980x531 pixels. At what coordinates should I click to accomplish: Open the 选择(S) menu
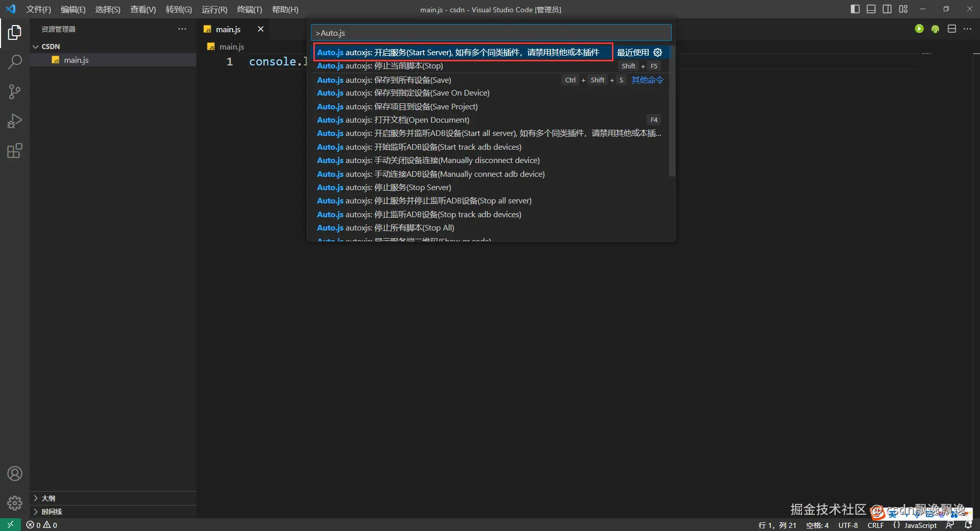[x=108, y=10]
